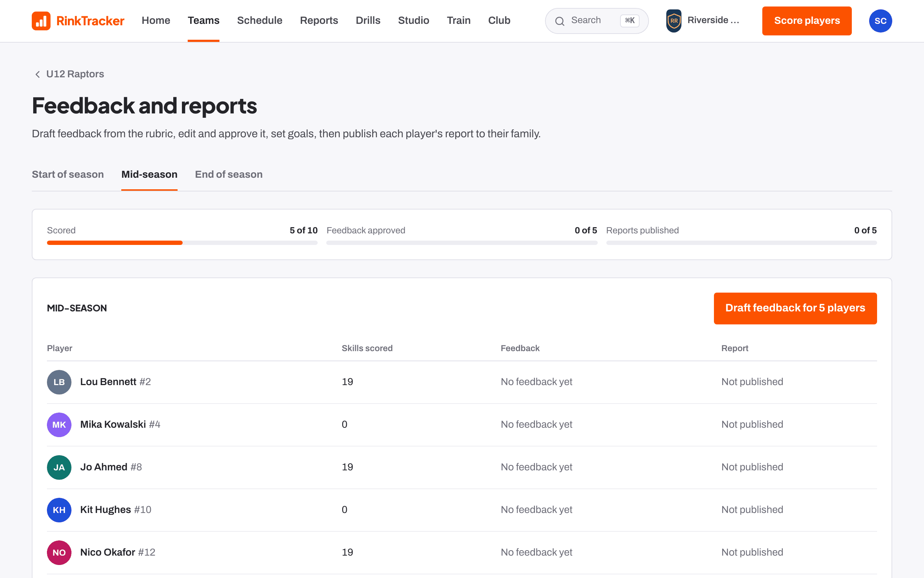Click the RinkTracker wordmark
Image resolution: width=924 pixels, height=578 pixels.
click(90, 21)
